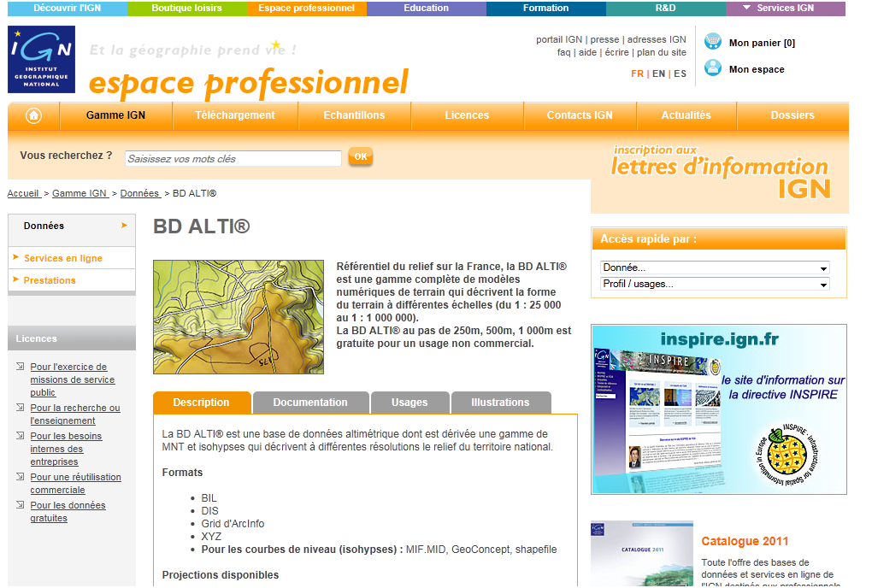Open the Donnée... quick access dropdown
Screen dimensions: 872x588
716,268
